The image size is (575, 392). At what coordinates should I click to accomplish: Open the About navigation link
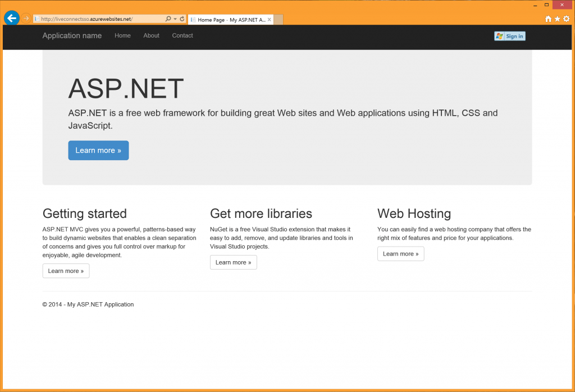pyautogui.click(x=152, y=35)
